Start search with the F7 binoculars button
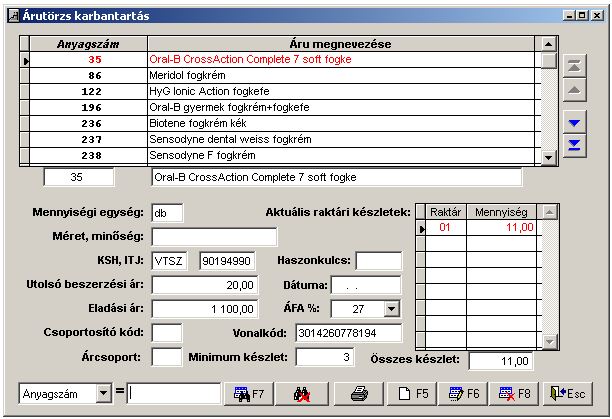 pyautogui.click(x=249, y=394)
